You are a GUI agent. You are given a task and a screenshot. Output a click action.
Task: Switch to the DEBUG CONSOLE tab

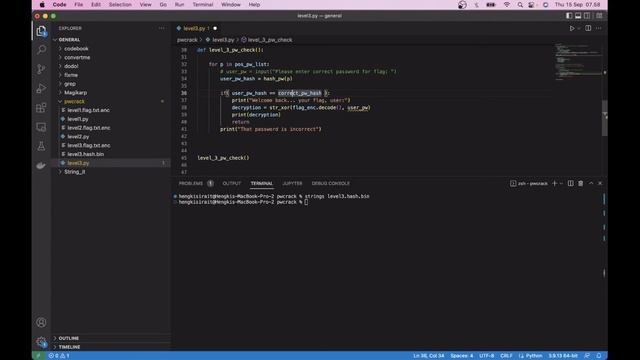[331, 184]
